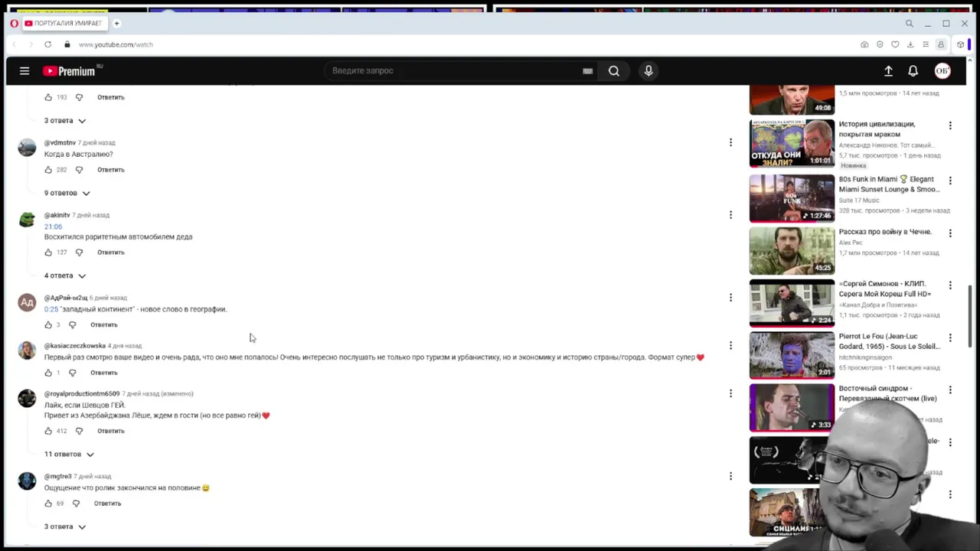Like the 'западный континент' comment
The width and height of the screenshot is (980, 551).
coord(48,325)
